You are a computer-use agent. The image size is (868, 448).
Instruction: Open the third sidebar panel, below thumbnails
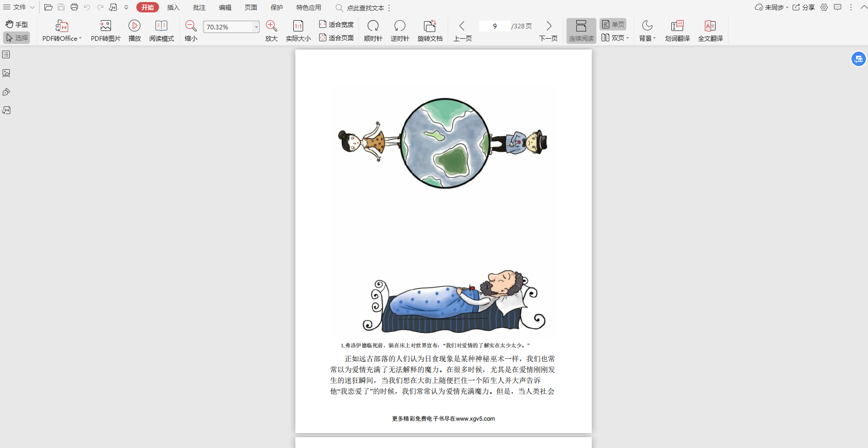pos(6,92)
